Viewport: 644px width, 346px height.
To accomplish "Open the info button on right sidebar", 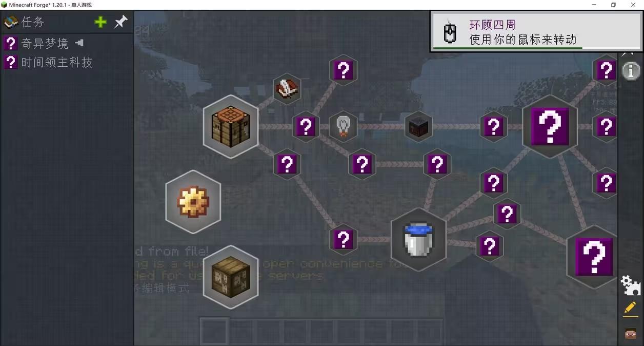I will click(631, 70).
